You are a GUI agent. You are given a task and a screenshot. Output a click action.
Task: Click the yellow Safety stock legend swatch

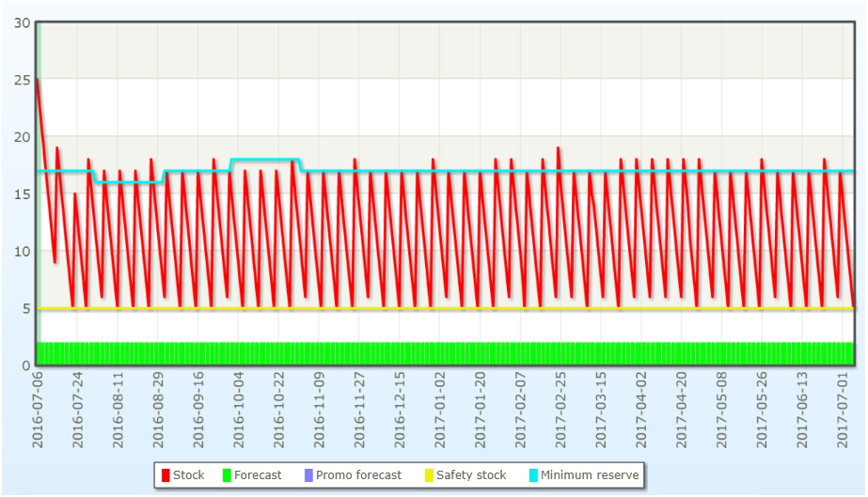tap(429, 475)
